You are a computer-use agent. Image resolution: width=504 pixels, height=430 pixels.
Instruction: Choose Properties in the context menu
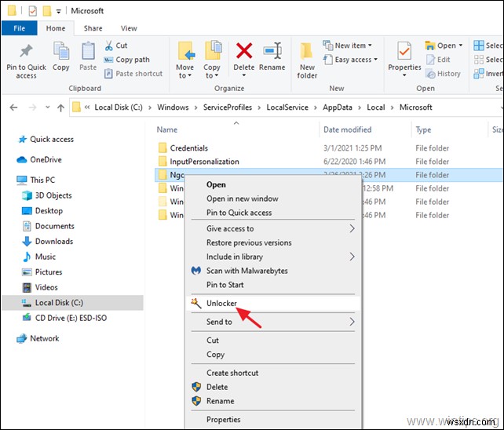point(273,420)
